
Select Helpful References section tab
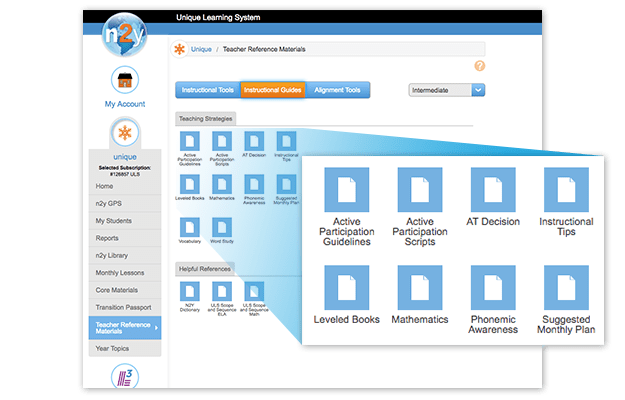click(205, 269)
